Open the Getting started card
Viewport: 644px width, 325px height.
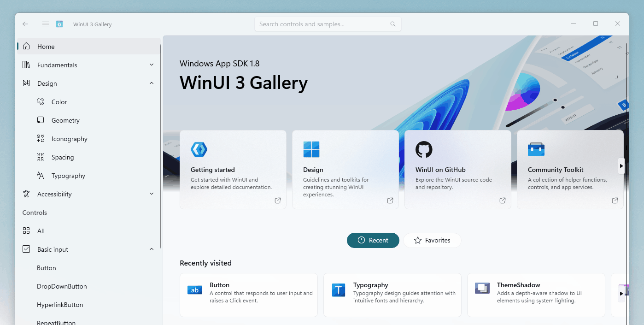(x=233, y=170)
